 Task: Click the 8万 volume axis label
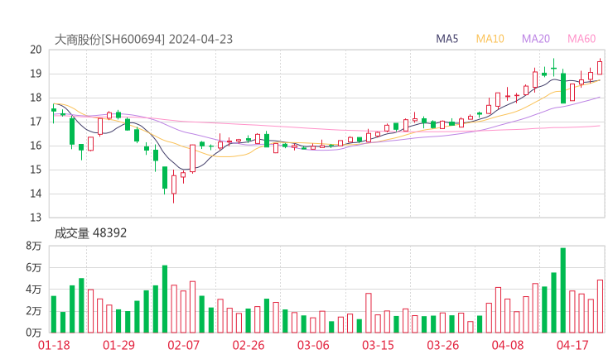coord(34,246)
